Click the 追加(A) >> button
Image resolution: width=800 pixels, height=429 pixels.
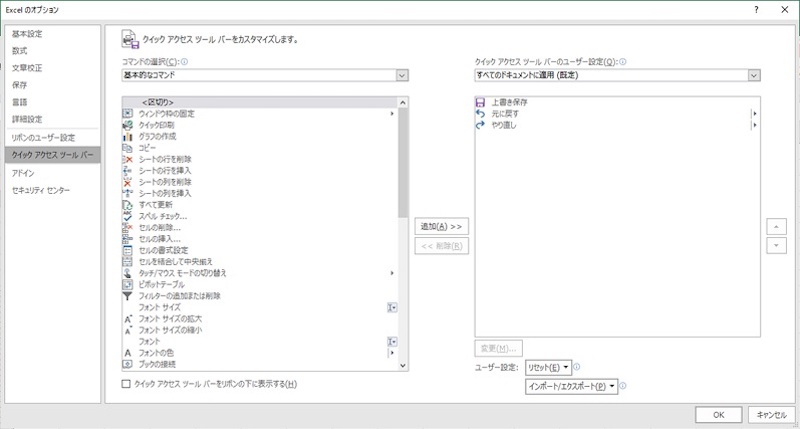tap(441, 226)
